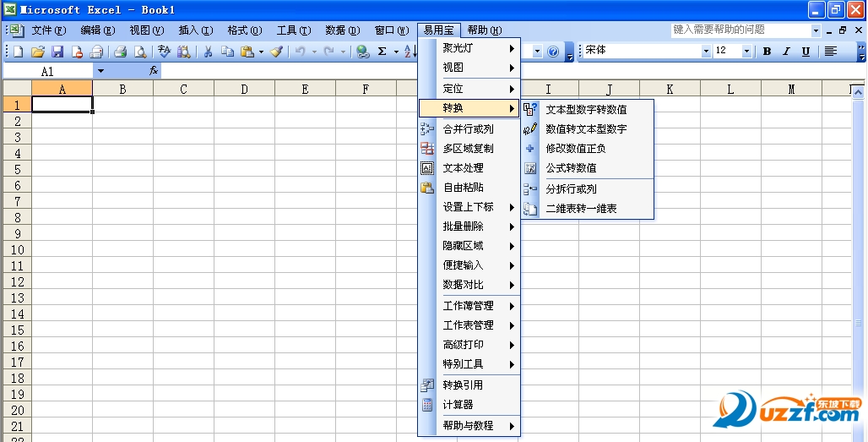This screenshot has height=442, width=868.
Task: Open the Undo history dropdown arrow
Action: [314, 52]
